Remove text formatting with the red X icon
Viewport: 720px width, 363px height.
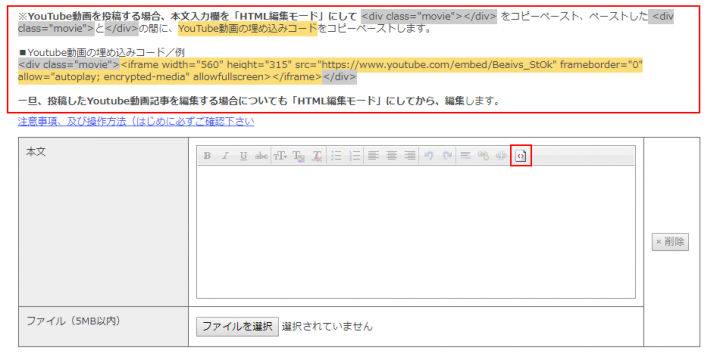[x=317, y=156]
